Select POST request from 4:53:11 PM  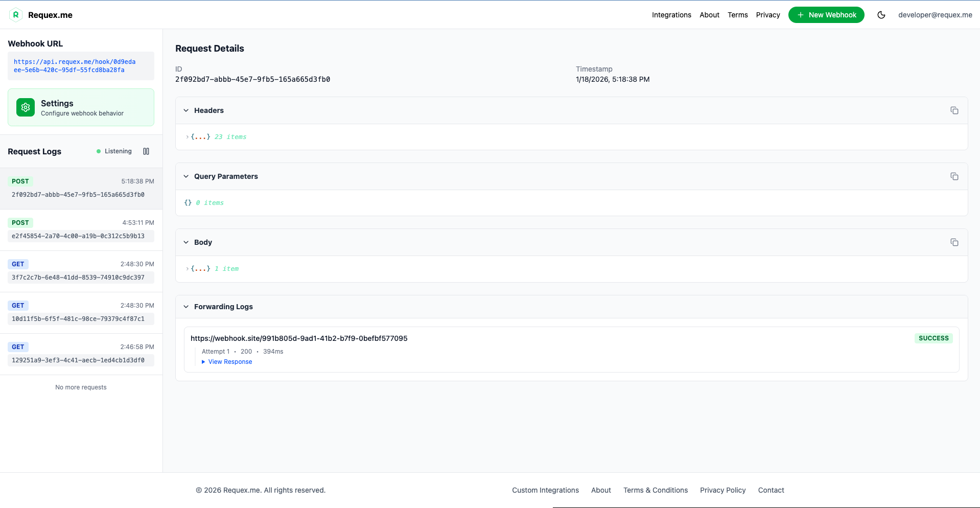pyautogui.click(x=81, y=229)
